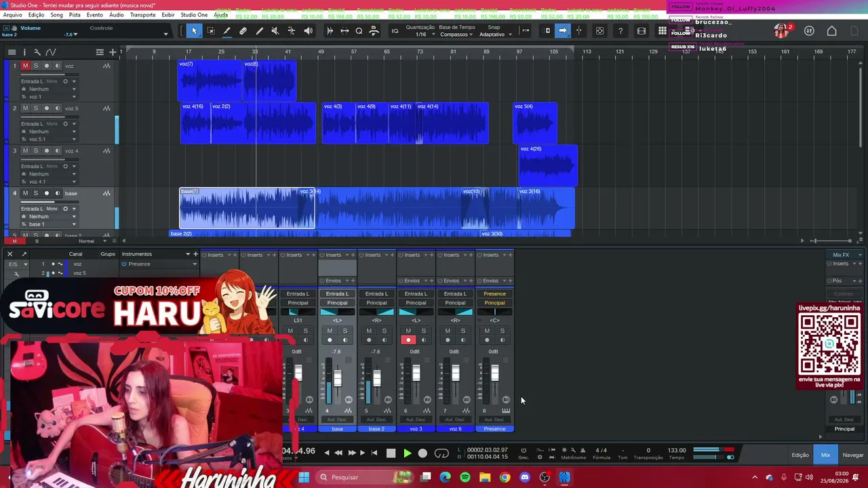Open automation parameter dropdown near Controle

(165, 34)
